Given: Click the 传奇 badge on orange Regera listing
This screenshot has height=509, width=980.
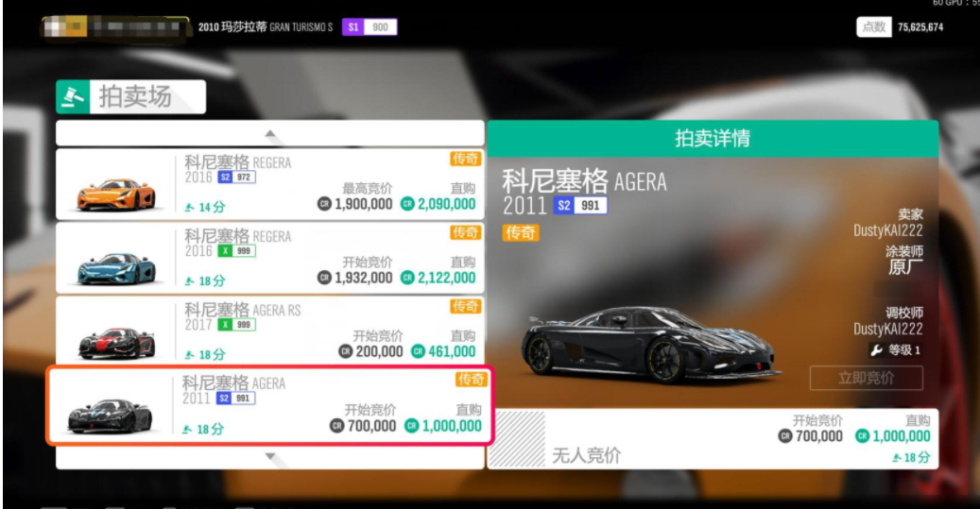Looking at the screenshot, I should [x=465, y=159].
